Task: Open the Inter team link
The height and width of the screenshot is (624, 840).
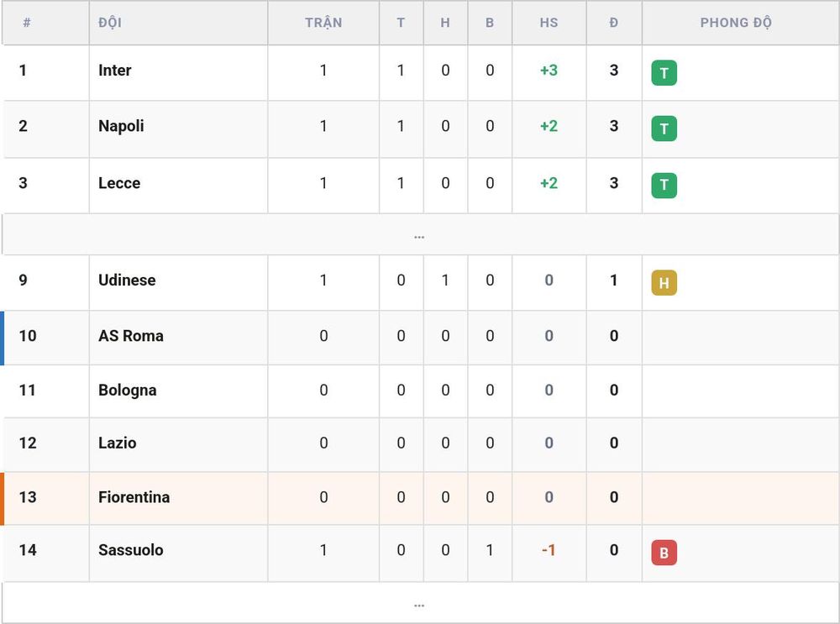Action: [x=114, y=71]
